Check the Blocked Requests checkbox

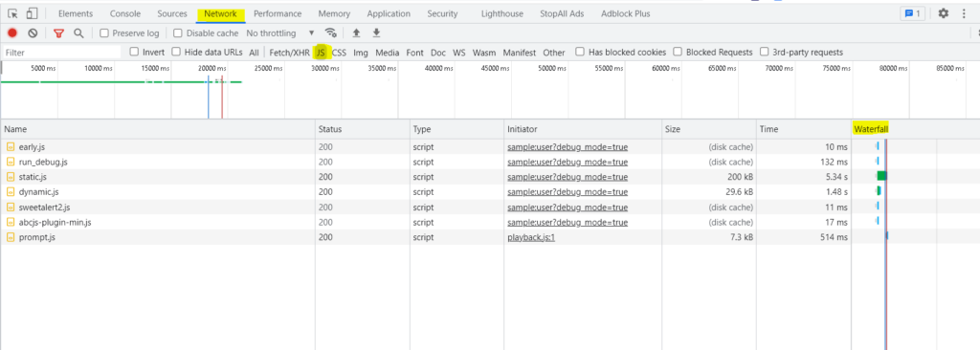[678, 52]
